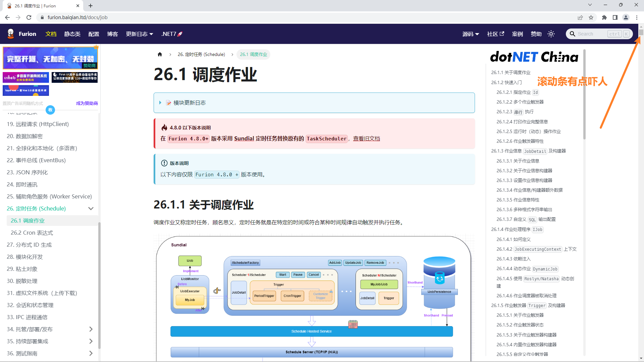Click the blue 收 collapse ads button

click(50, 110)
